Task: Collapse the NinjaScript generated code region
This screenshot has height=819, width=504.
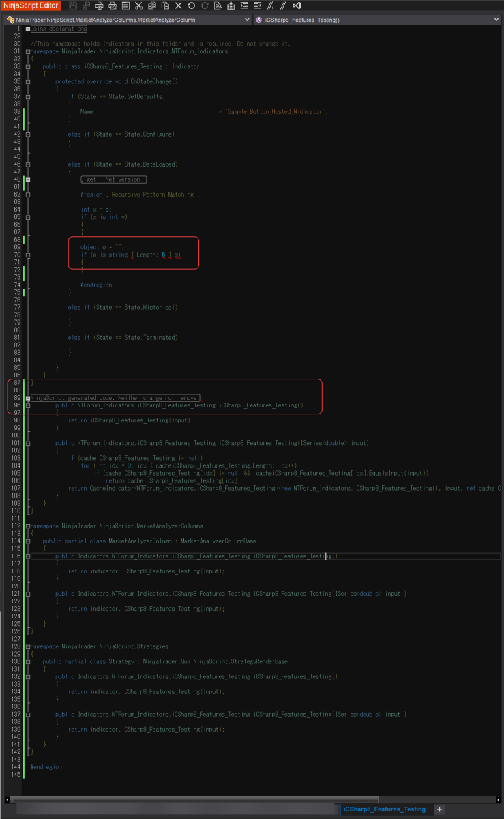Action: point(28,398)
